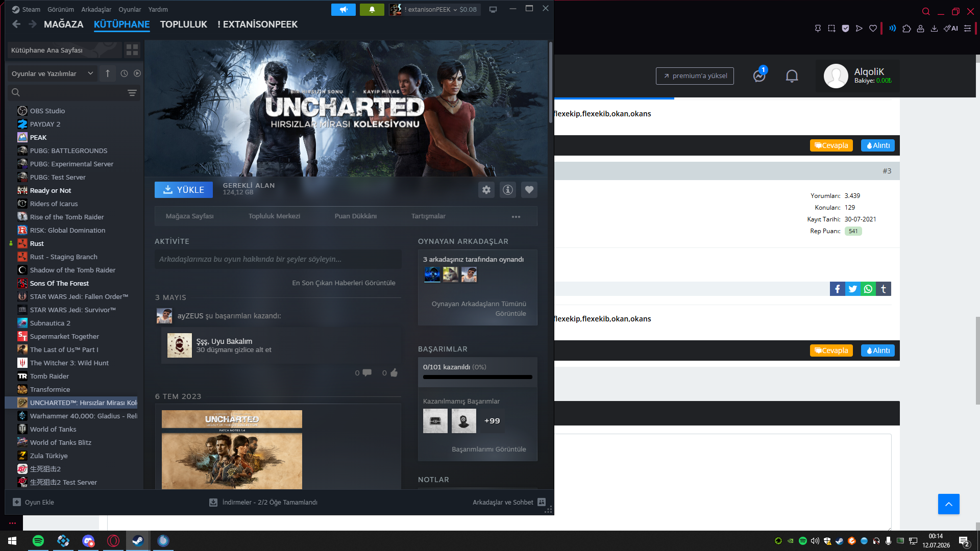
Task: Open the more options ellipsis in game links bar
Action: (516, 217)
